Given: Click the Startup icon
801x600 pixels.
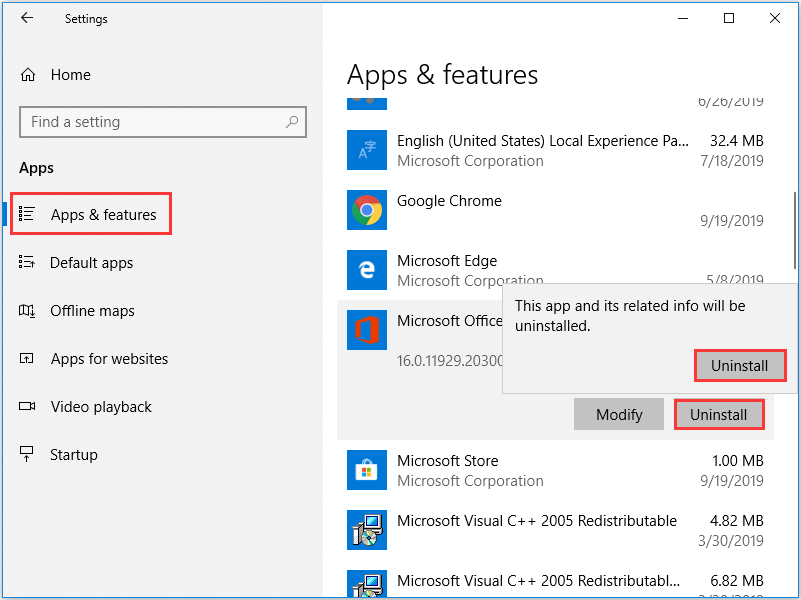Looking at the screenshot, I should (x=27, y=454).
